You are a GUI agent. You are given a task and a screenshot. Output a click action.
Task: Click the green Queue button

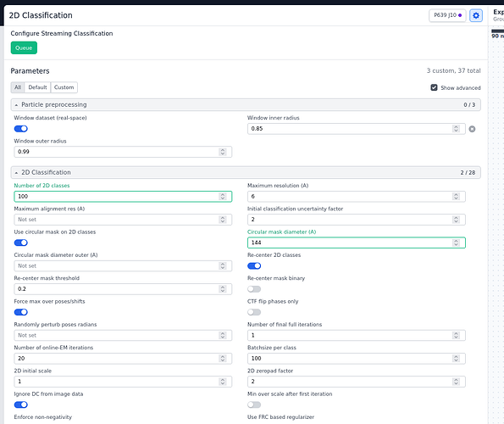click(x=24, y=47)
